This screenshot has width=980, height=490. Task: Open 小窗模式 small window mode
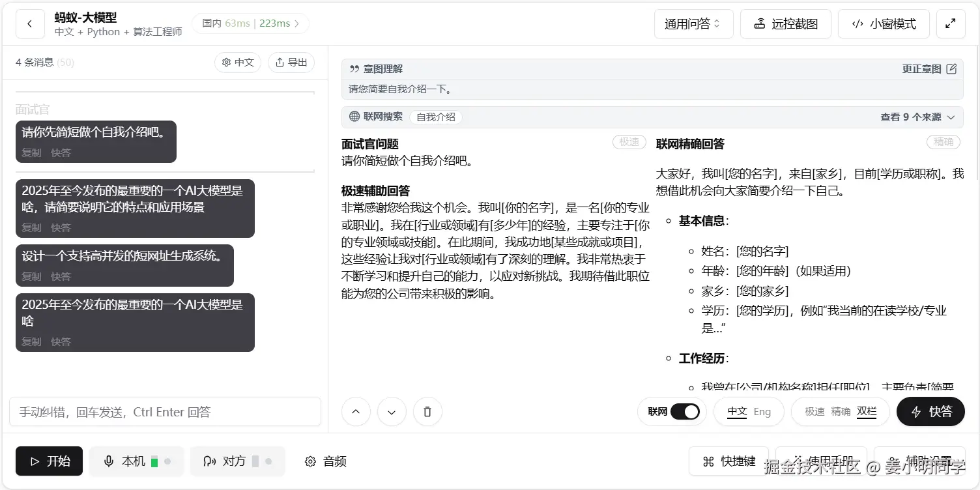coord(884,23)
